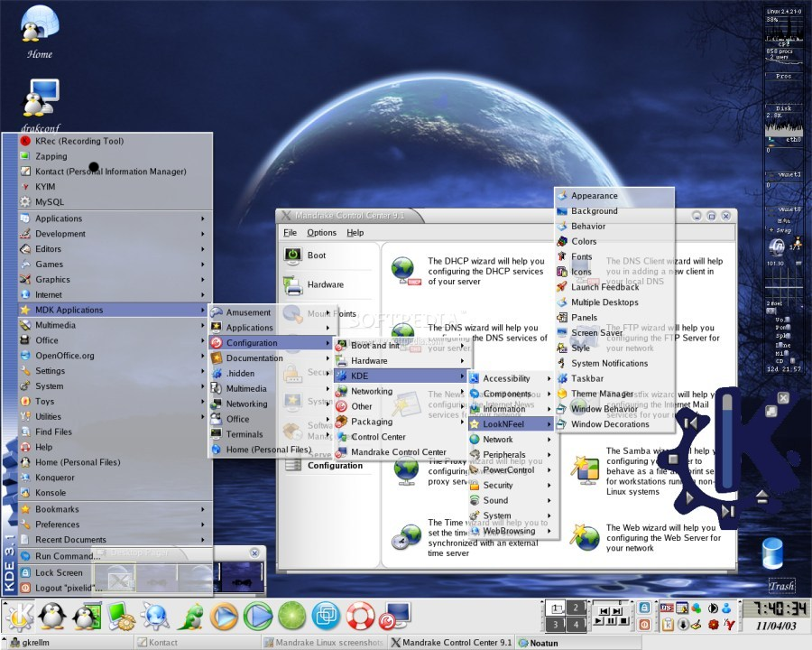Expand the Sound submenu
Viewport: 812px width, 650px height.
(x=494, y=500)
